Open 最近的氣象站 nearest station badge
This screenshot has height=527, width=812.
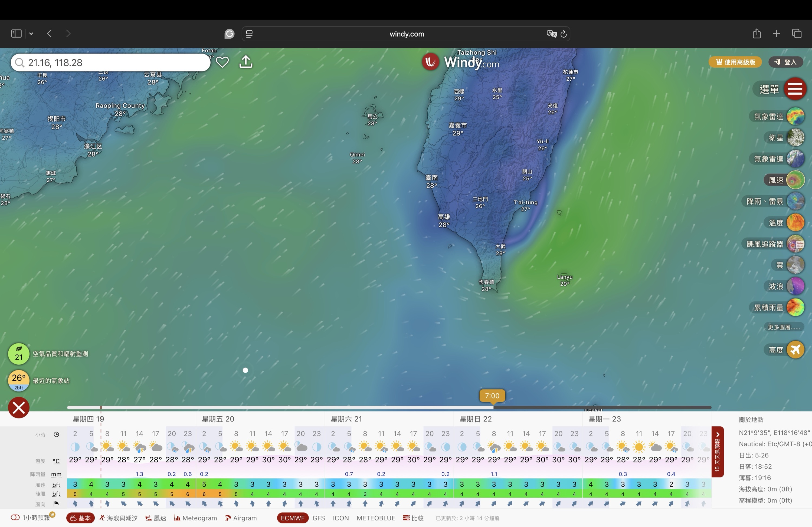19,380
